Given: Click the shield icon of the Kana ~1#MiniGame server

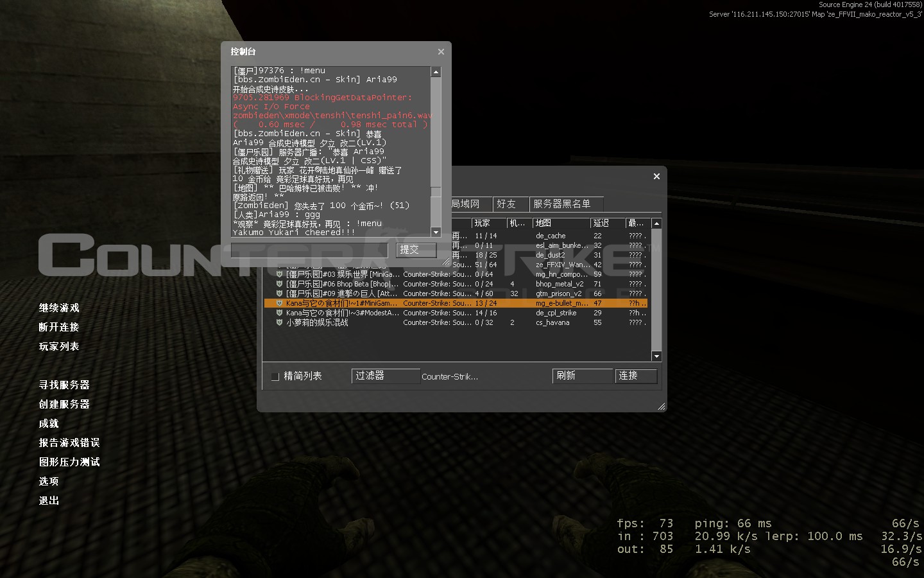Looking at the screenshot, I should tap(279, 303).
